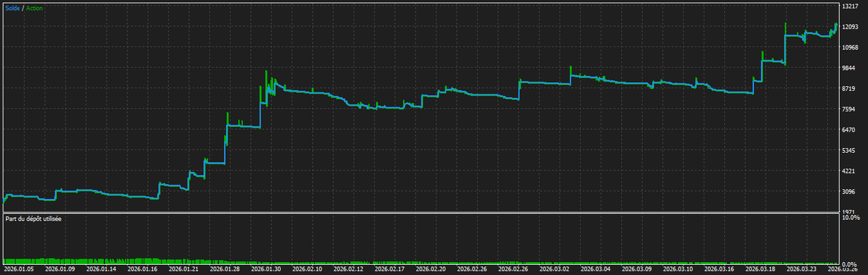
Task: Click the 2026.02.17 date label
Action: (x=390, y=270)
